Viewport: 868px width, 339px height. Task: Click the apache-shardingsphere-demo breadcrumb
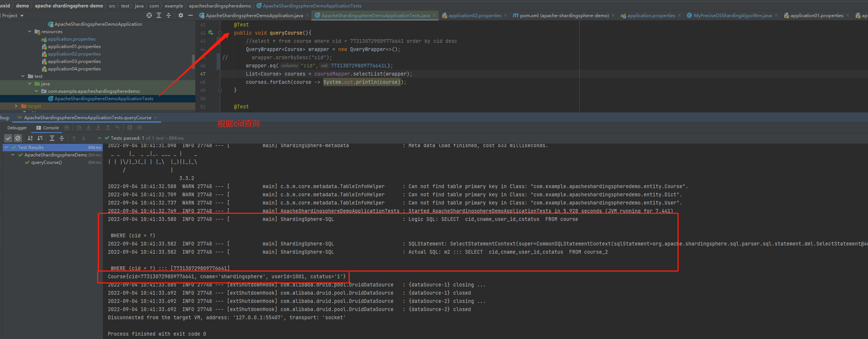click(x=69, y=6)
